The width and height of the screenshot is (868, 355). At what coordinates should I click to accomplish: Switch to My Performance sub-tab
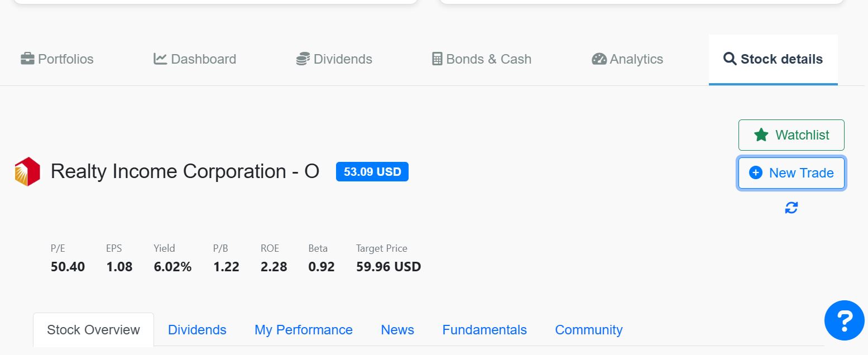pos(304,330)
